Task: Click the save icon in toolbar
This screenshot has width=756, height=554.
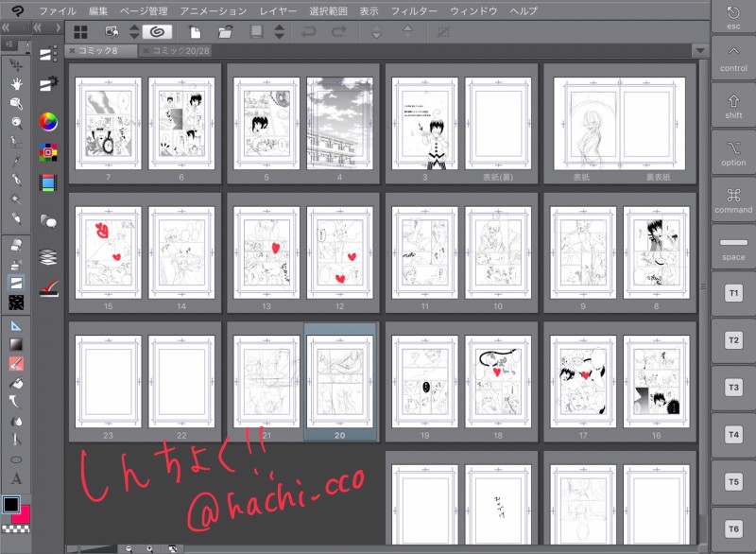Action: (256, 32)
